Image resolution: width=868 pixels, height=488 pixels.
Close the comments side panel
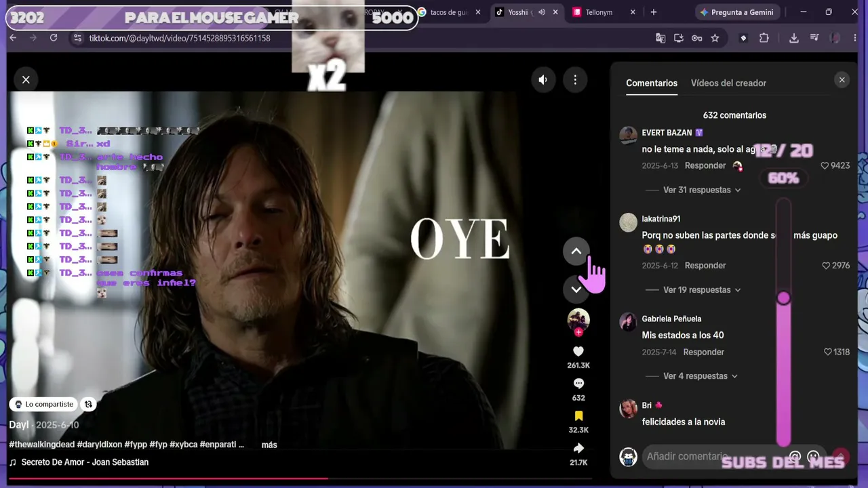point(842,80)
